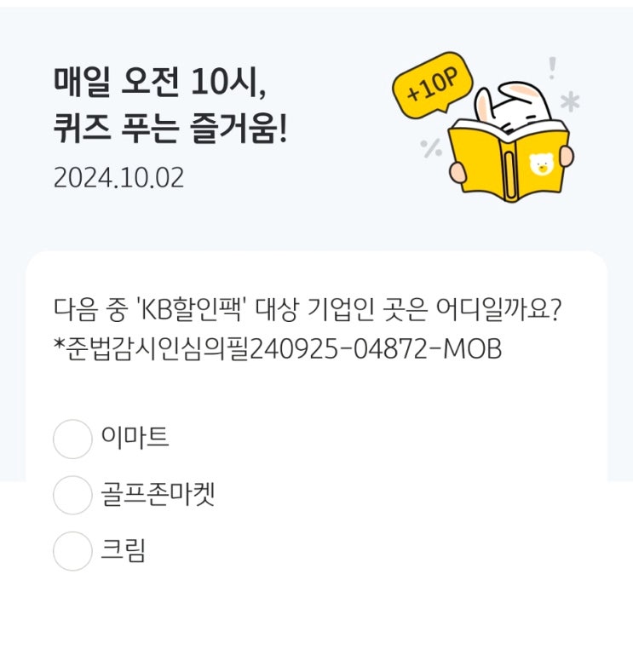Click the KB할인팩 quiz question text
The width and height of the screenshot is (633, 672).
tap(308, 309)
